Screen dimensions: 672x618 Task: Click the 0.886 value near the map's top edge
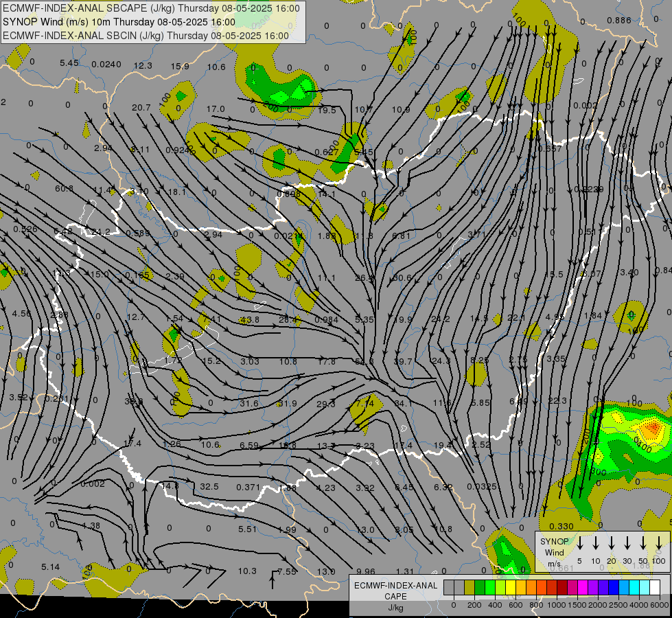coord(619,20)
